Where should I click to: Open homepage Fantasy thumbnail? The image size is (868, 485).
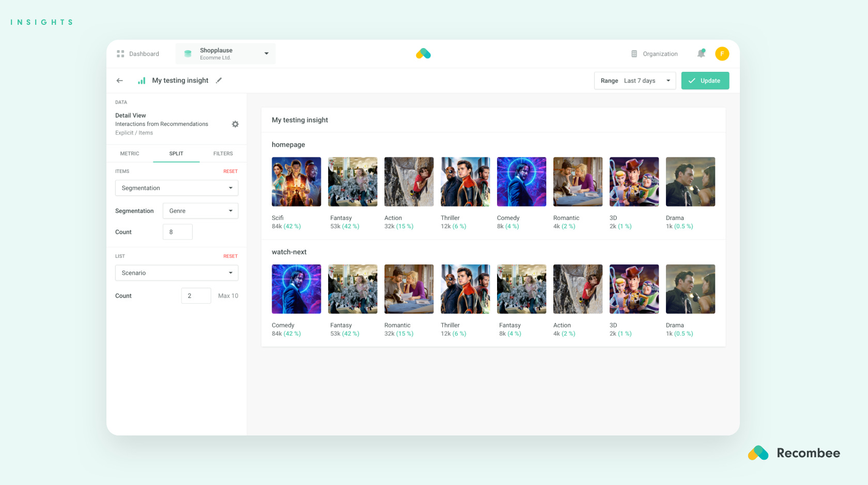(x=353, y=182)
